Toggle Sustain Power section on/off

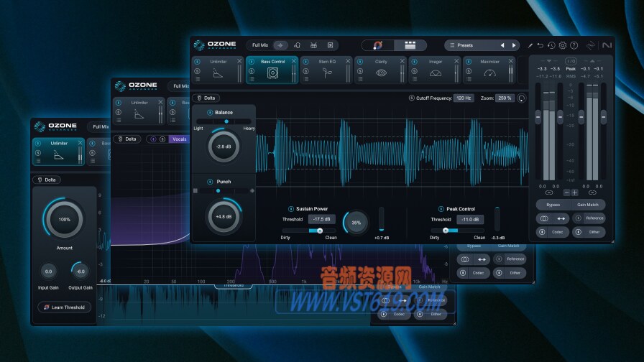291,209
